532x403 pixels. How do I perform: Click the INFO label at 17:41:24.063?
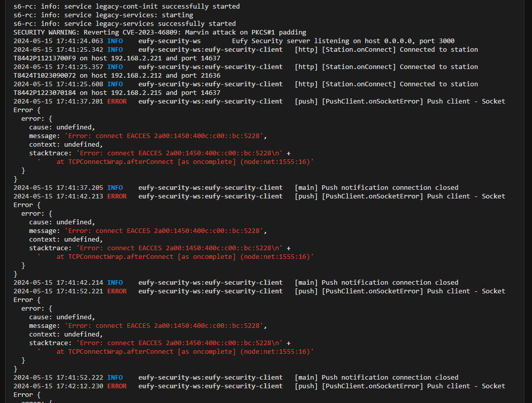(115, 41)
